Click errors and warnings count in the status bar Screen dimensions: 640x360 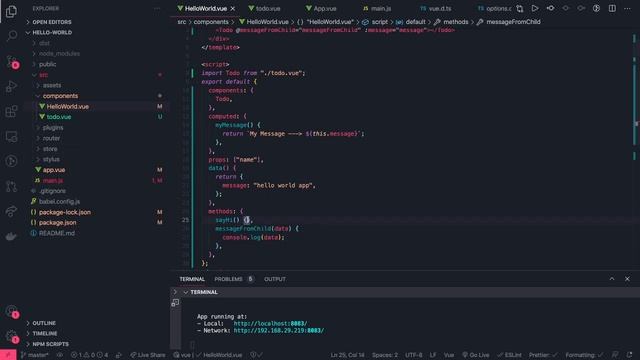pyautogui.click(x=89, y=355)
